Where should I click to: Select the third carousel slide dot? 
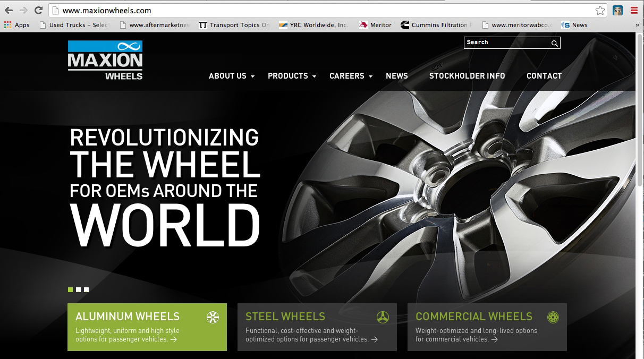pyautogui.click(x=86, y=290)
